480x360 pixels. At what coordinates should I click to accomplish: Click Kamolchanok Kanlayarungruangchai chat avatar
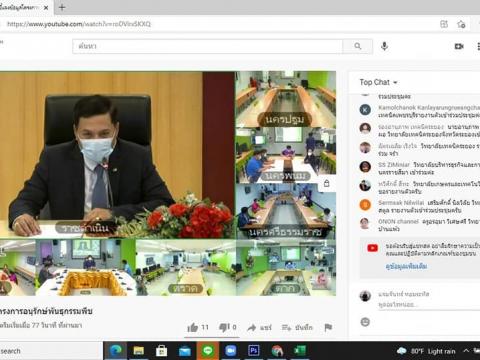click(365, 109)
